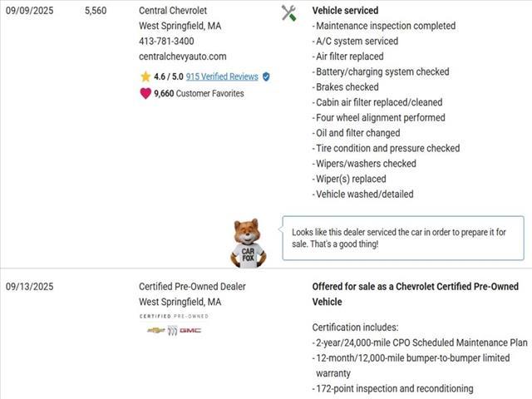
Task: Click the Central Chevrolet dealer name
Action: click(173, 11)
